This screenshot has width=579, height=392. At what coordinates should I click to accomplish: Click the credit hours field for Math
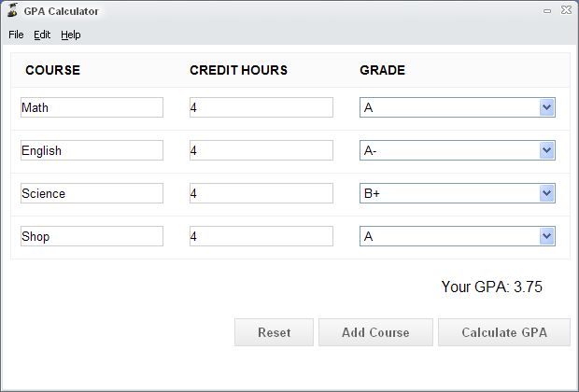[x=261, y=107]
